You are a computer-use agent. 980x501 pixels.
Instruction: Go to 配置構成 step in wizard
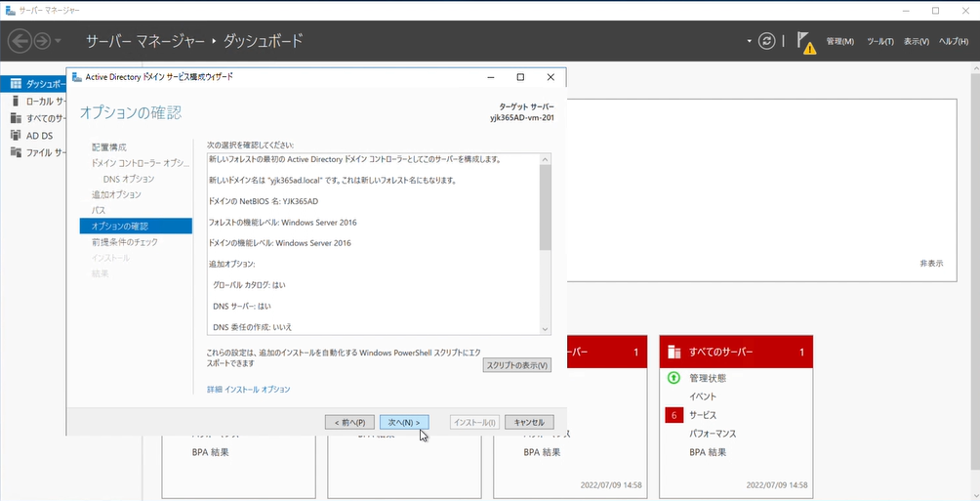(x=108, y=147)
